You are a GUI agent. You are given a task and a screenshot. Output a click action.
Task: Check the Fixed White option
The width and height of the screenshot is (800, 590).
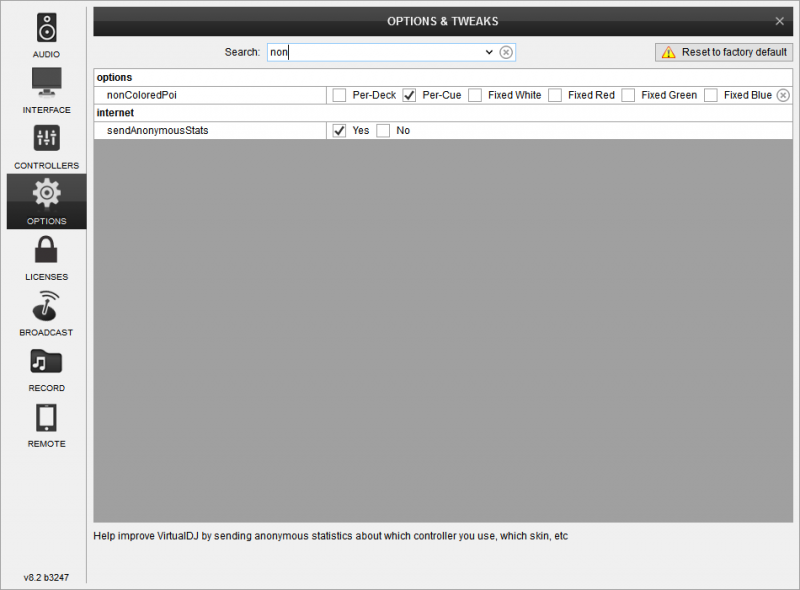[475, 95]
